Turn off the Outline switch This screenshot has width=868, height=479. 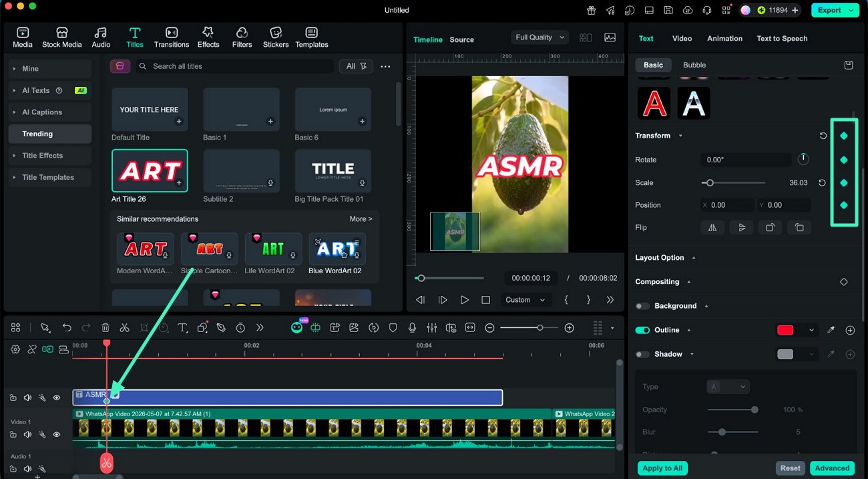coord(642,330)
